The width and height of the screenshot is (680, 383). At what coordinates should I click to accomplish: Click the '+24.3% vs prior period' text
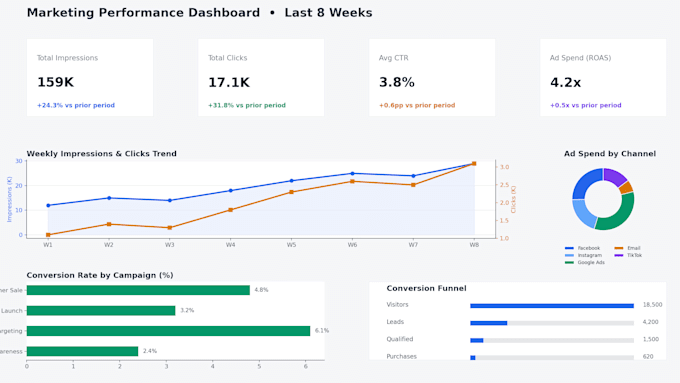tap(76, 105)
